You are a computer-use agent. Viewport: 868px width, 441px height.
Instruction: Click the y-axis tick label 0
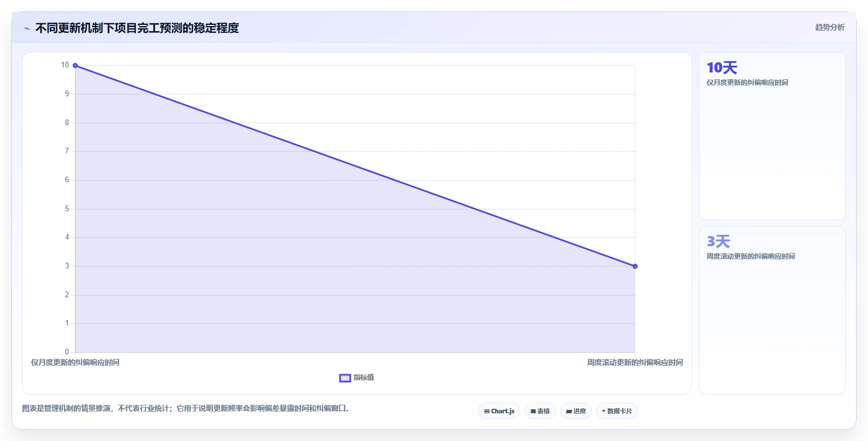(x=67, y=352)
